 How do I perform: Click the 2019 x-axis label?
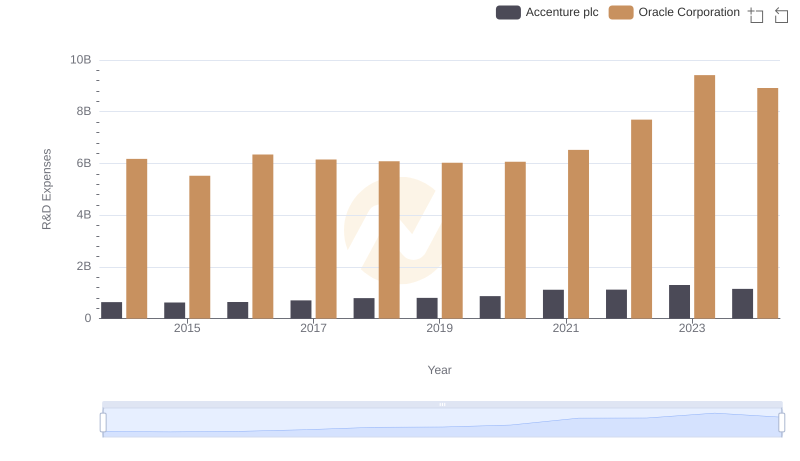click(x=439, y=328)
